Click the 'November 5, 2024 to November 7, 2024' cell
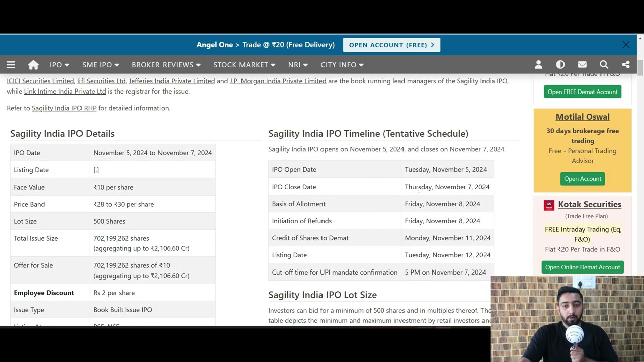Viewport: 644px width, 362px height. click(152, 153)
